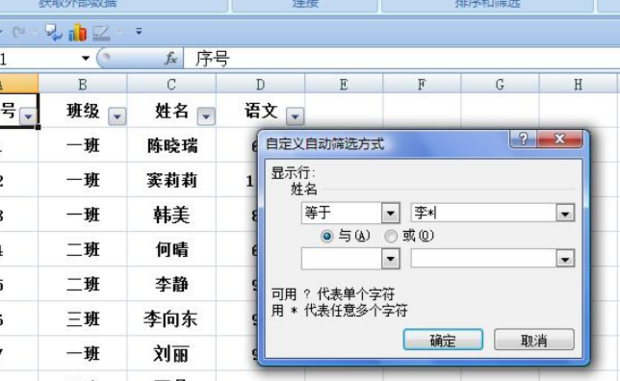Screen dimensions: 620x381
Task: Open the filter dropdown for 姓名 column
Action: (206, 116)
